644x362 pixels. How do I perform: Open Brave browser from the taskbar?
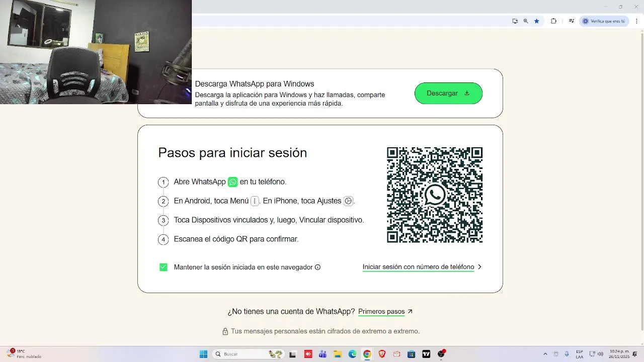(x=382, y=354)
